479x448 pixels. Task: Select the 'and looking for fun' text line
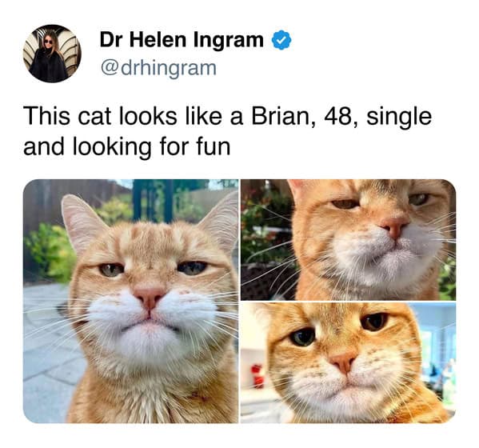(x=127, y=147)
